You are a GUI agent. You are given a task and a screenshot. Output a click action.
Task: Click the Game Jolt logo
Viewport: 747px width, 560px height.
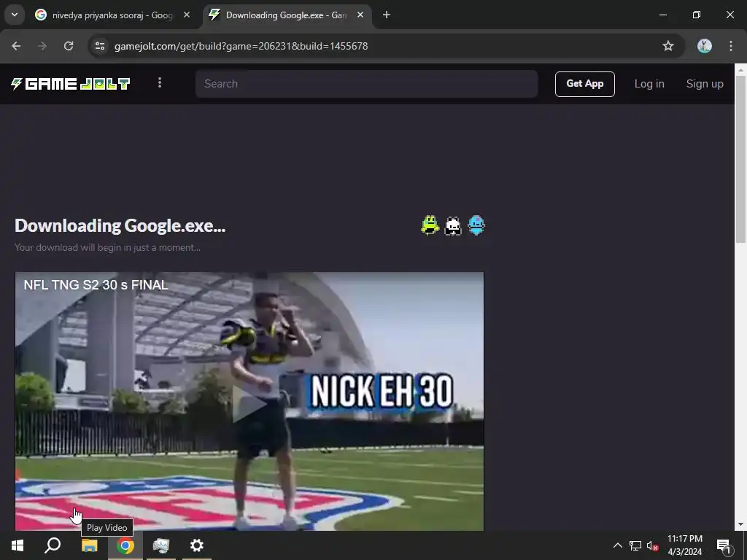click(x=71, y=84)
